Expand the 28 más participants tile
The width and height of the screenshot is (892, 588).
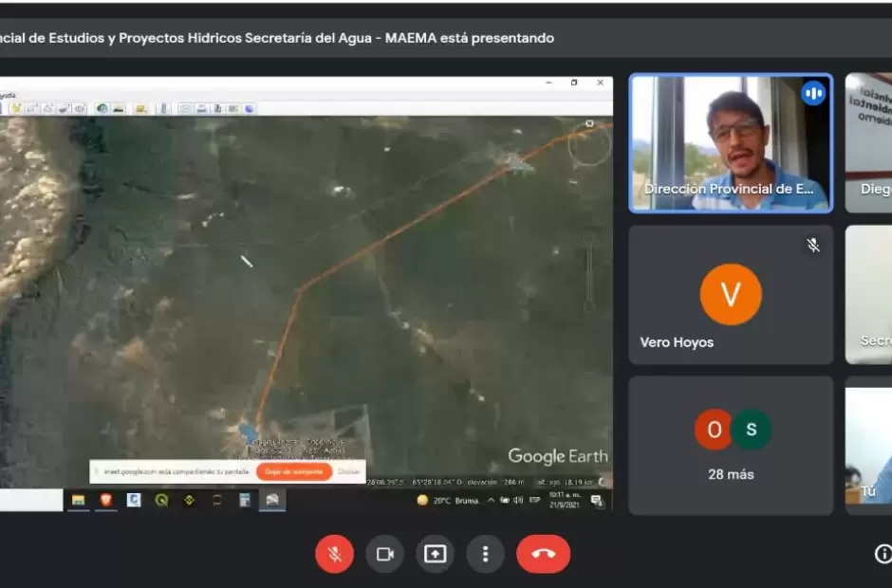[731, 445]
